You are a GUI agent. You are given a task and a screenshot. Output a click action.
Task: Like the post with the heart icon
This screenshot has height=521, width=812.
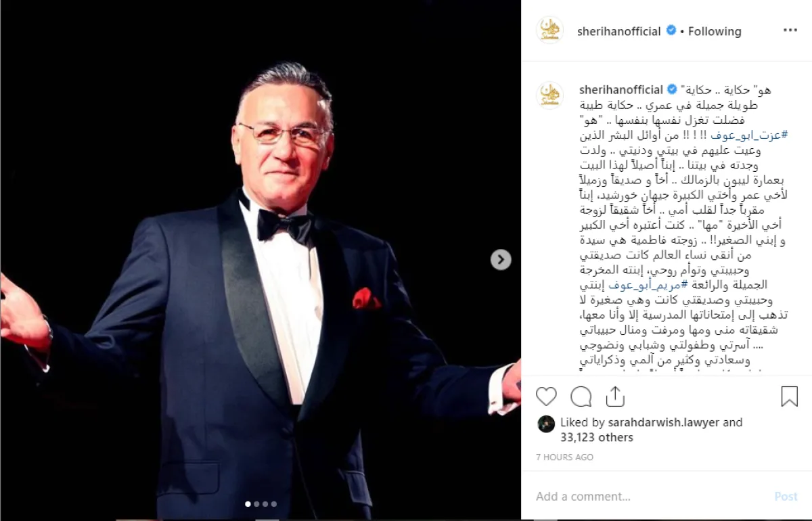point(546,397)
